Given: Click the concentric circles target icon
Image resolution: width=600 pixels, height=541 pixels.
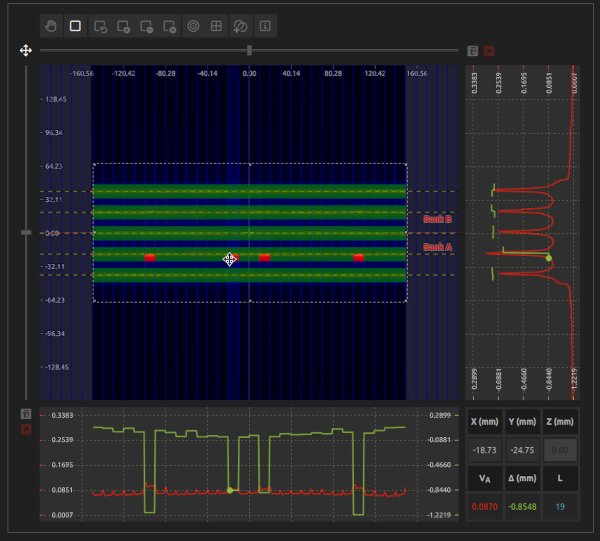Looking at the screenshot, I should point(194,26).
